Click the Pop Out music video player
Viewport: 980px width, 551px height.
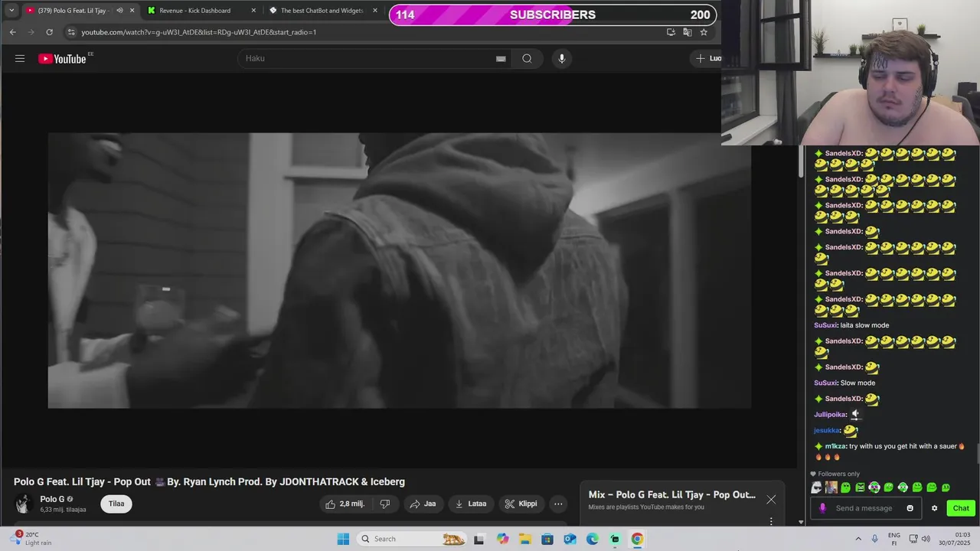(399, 270)
